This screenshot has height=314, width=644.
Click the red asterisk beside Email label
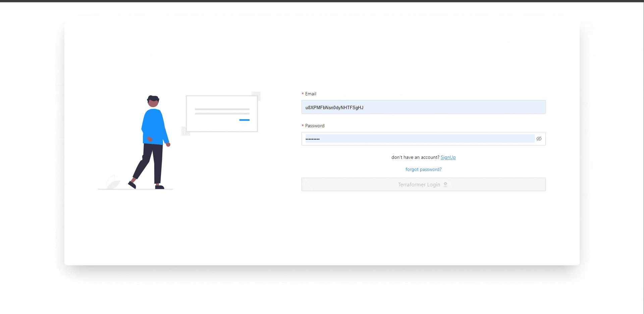(302, 94)
